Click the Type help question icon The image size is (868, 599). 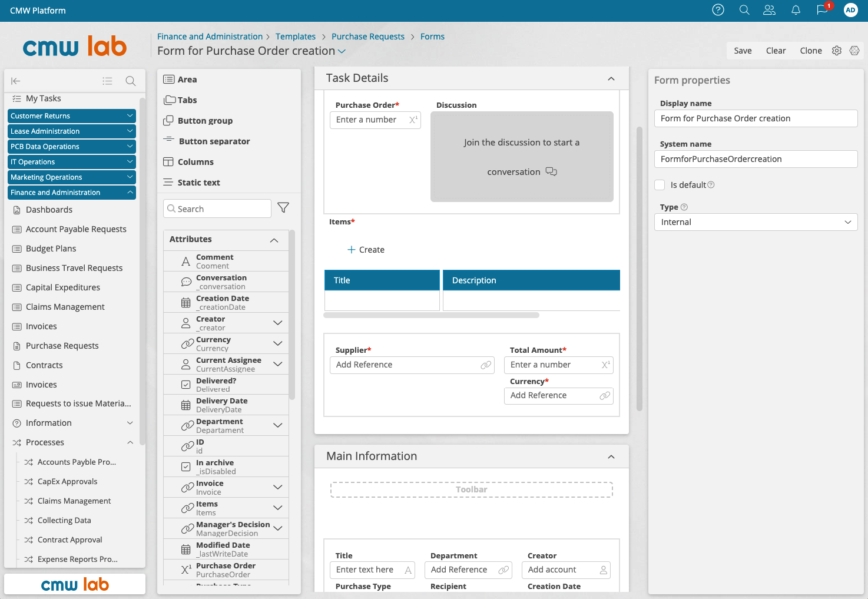tap(684, 207)
